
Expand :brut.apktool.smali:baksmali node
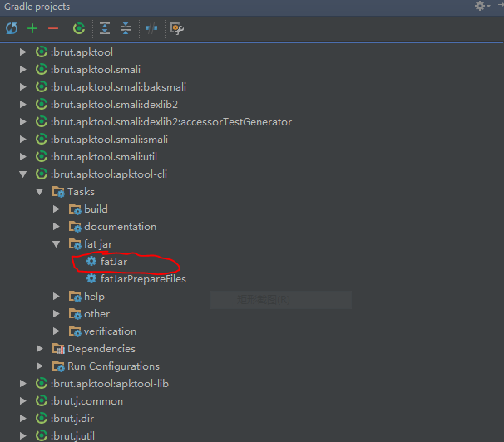coord(22,86)
